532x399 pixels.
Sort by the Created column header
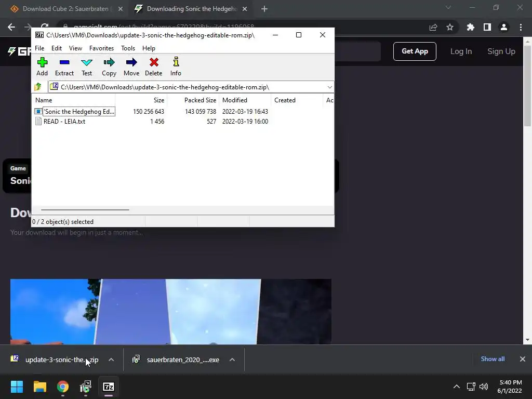click(x=297, y=100)
